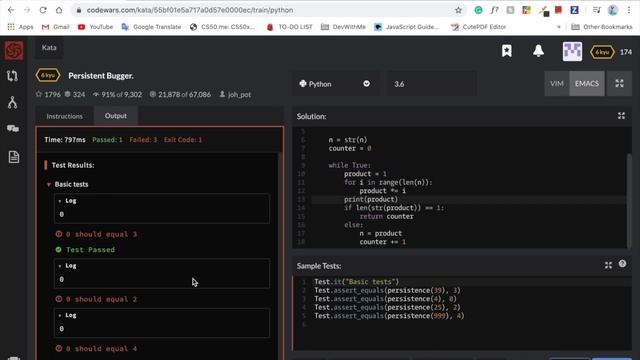Click the browser back arrow

pos(11,10)
